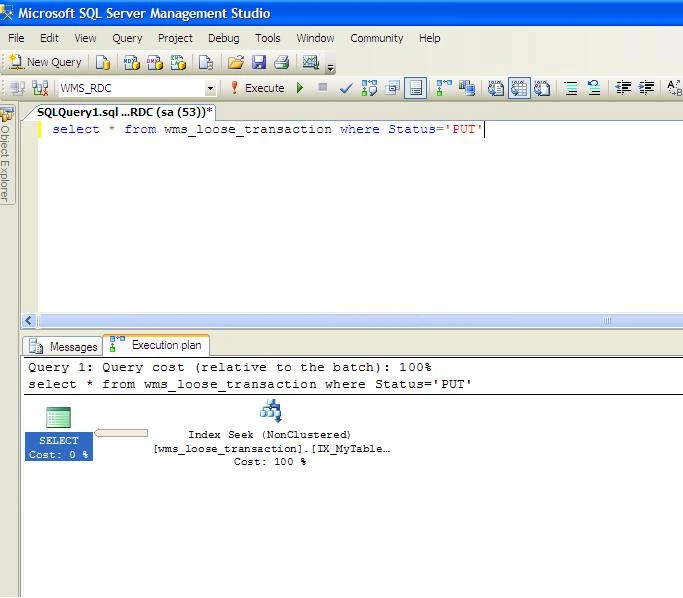Click the Parse checkmark icon

coord(346,88)
